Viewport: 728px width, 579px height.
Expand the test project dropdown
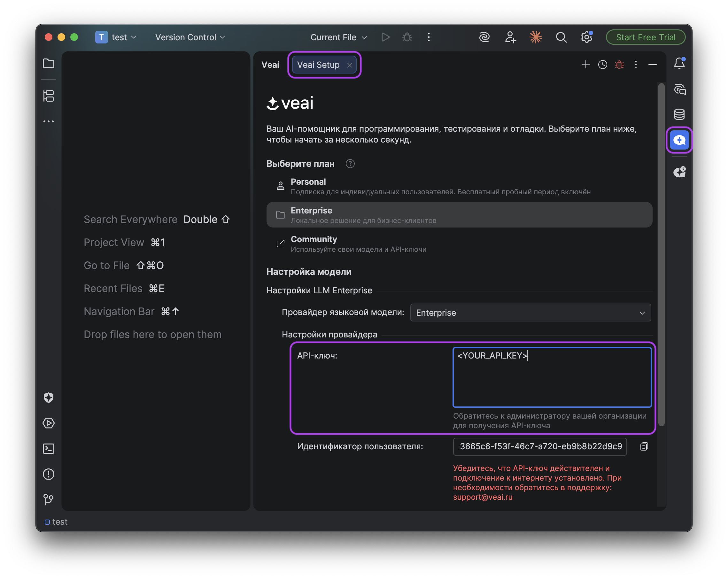click(116, 37)
